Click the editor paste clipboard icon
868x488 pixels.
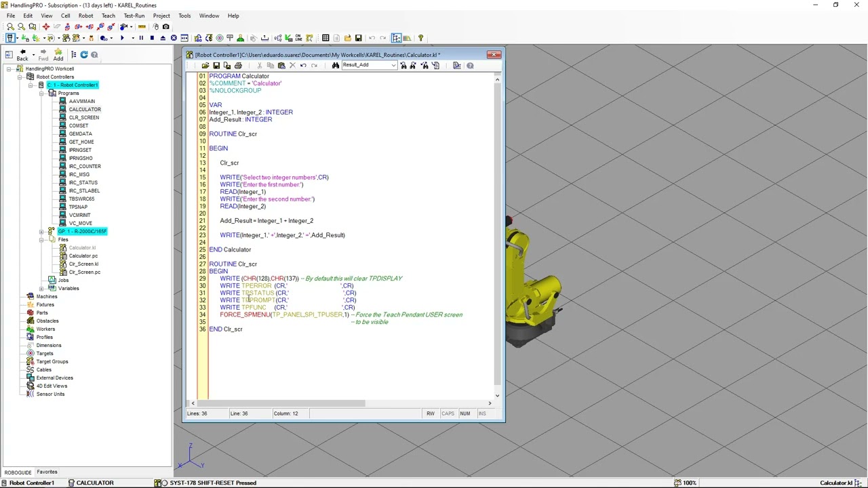click(x=281, y=66)
